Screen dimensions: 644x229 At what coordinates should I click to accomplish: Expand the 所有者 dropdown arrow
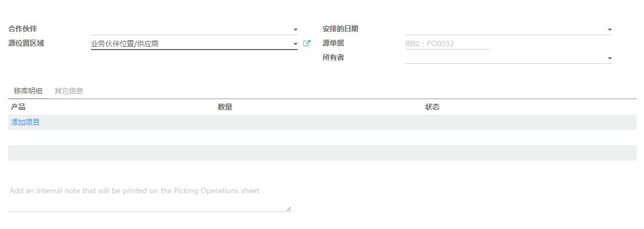click(609, 58)
